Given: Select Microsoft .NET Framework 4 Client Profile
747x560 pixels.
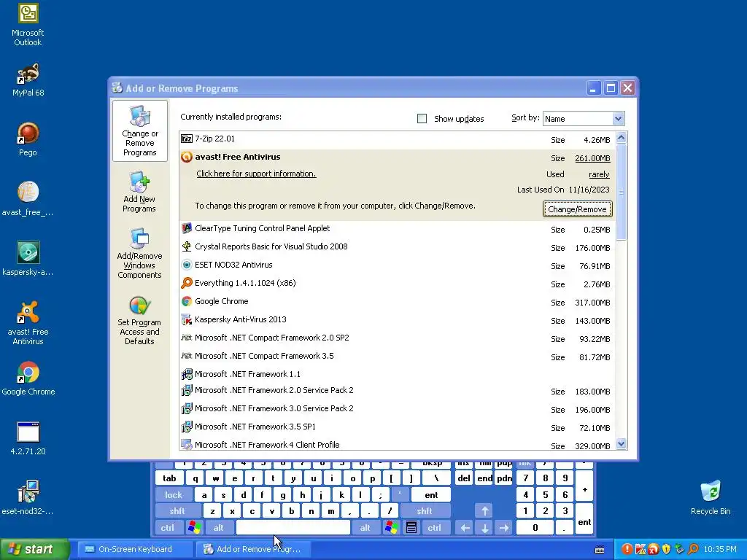Looking at the screenshot, I should click(397, 444).
